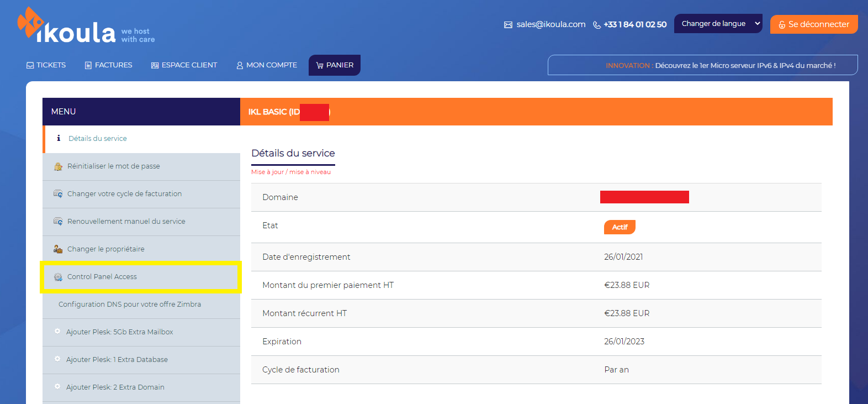Click the Innovation Micro serveur banner
868x404 pixels.
[703, 65]
